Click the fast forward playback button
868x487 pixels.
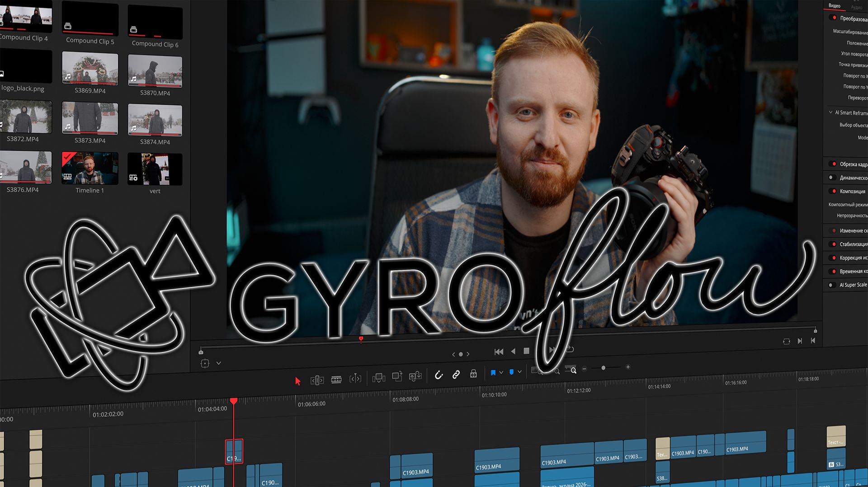tap(551, 351)
